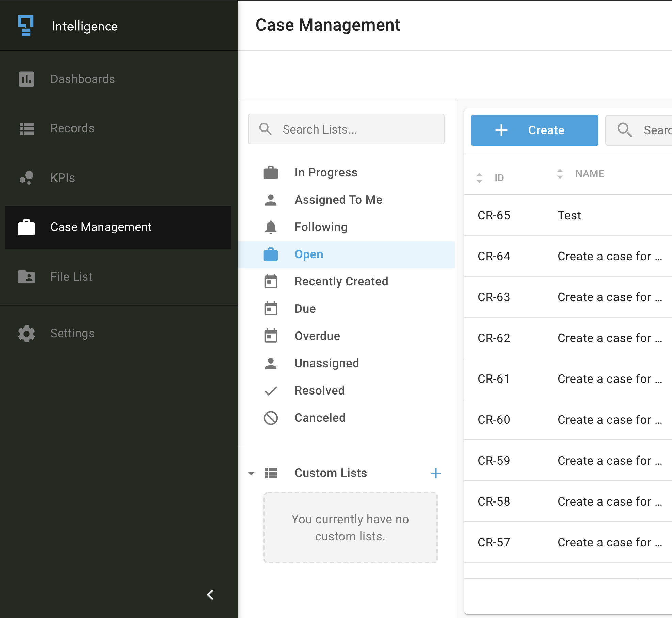The image size is (672, 618).
Task: Click the Create button
Action: click(x=534, y=130)
